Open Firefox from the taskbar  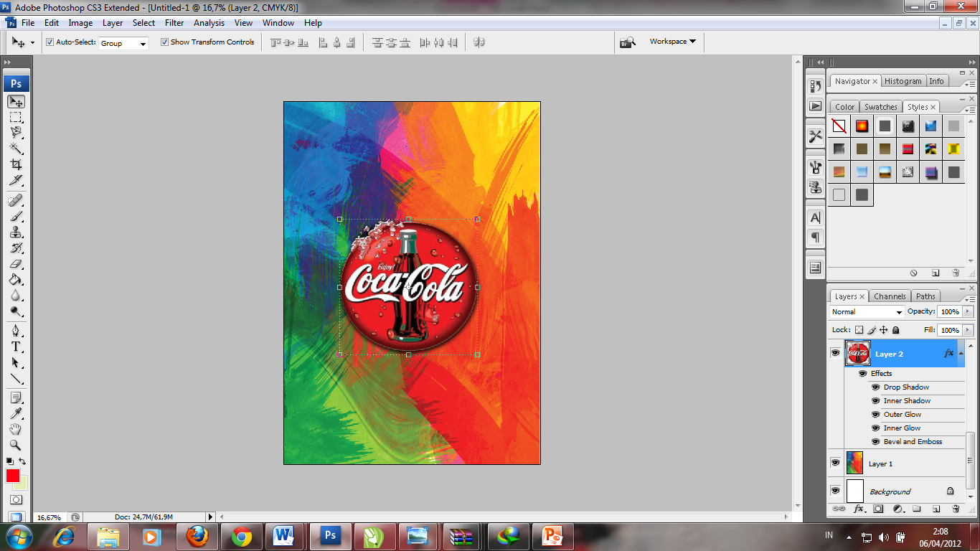coord(197,536)
